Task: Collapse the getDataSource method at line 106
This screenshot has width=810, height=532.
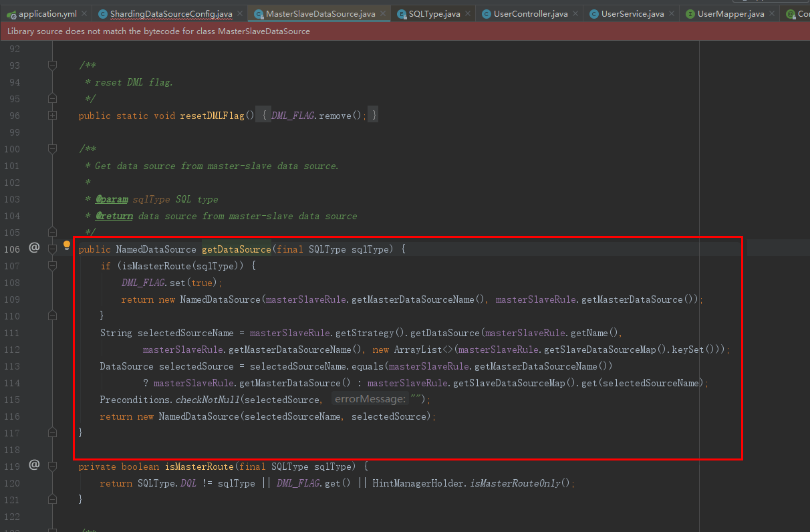Action: (x=52, y=249)
